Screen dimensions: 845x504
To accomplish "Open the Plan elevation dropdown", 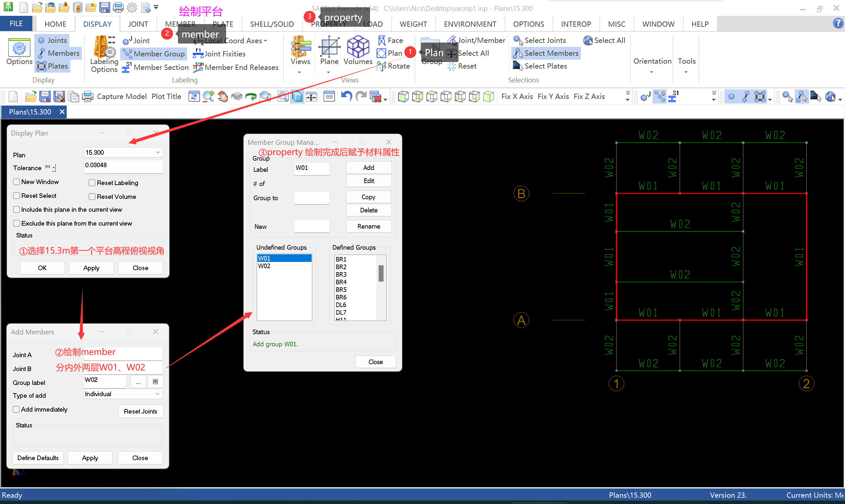I will [x=158, y=152].
